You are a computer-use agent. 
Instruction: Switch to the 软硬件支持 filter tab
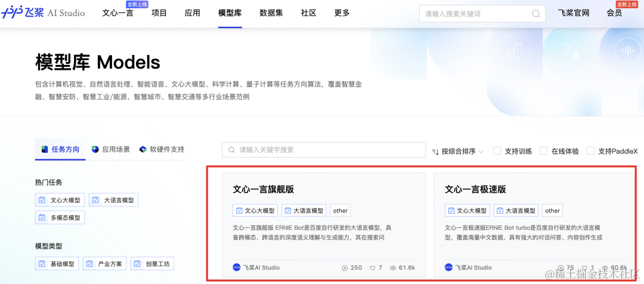pos(162,149)
